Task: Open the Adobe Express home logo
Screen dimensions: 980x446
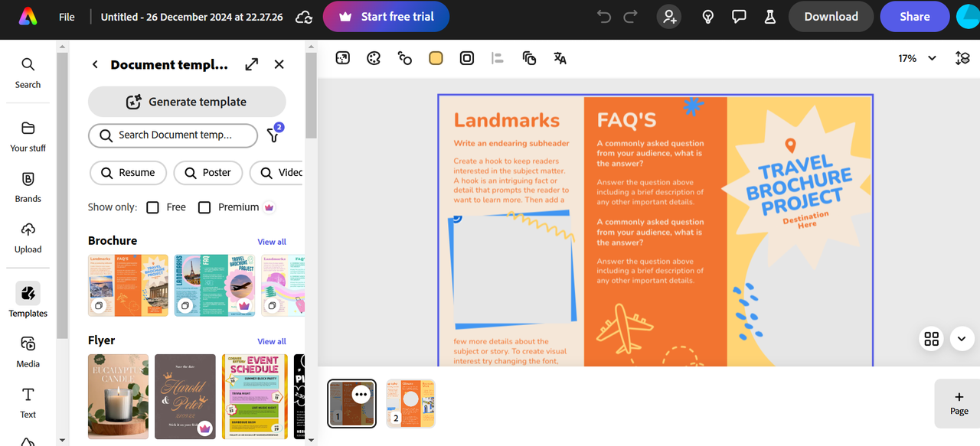Action: coord(28,16)
